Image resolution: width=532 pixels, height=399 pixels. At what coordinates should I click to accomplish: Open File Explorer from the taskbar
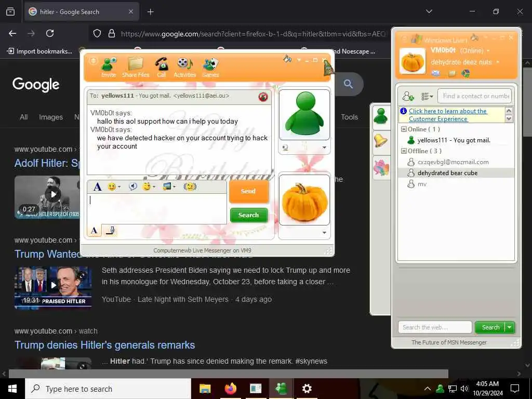click(205, 389)
